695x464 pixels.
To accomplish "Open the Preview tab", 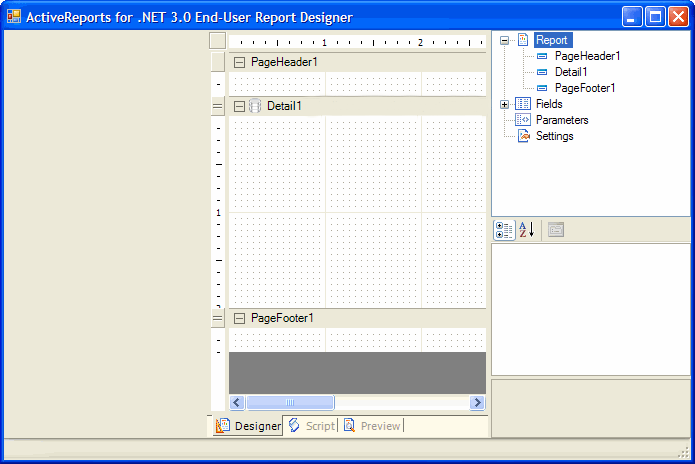I will (371, 426).
